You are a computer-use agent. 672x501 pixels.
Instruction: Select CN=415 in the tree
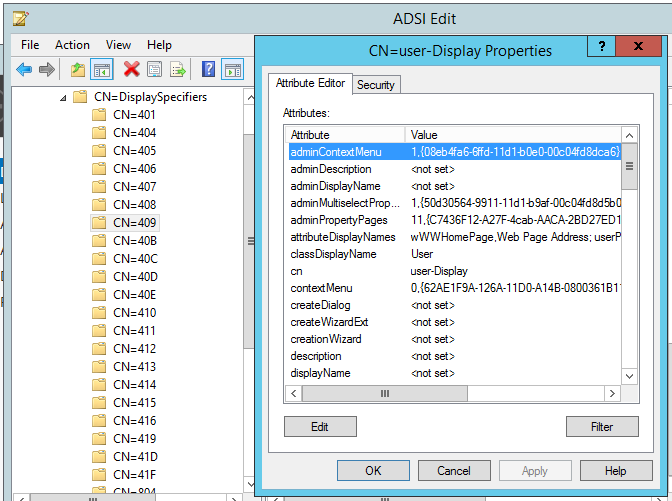(135, 403)
